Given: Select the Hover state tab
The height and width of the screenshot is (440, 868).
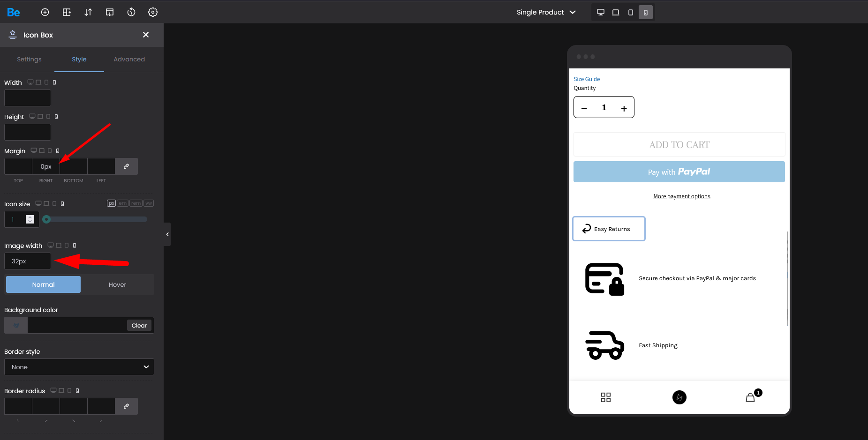Looking at the screenshot, I should (x=117, y=284).
